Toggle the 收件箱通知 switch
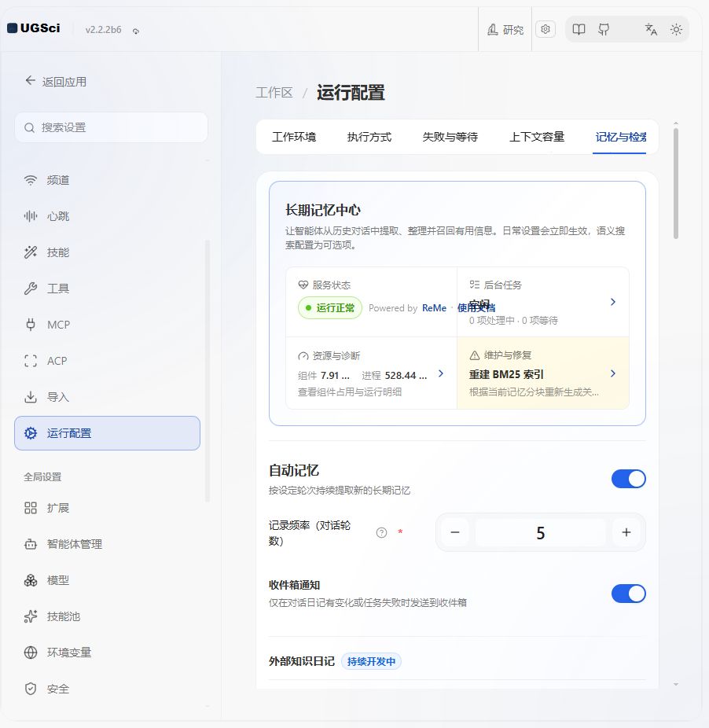The width and height of the screenshot is (709, 728). click(x=628, y=594)
